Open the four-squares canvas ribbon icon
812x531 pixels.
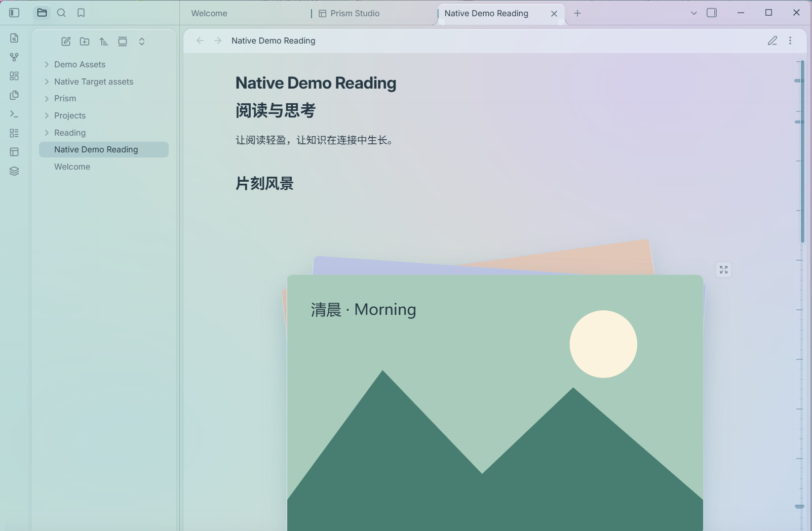point(14,76)
